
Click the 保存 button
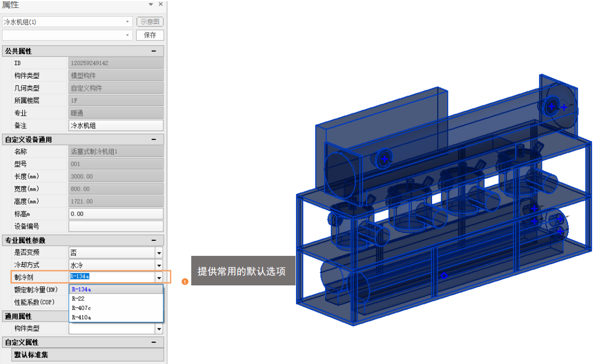coord(150,35)
